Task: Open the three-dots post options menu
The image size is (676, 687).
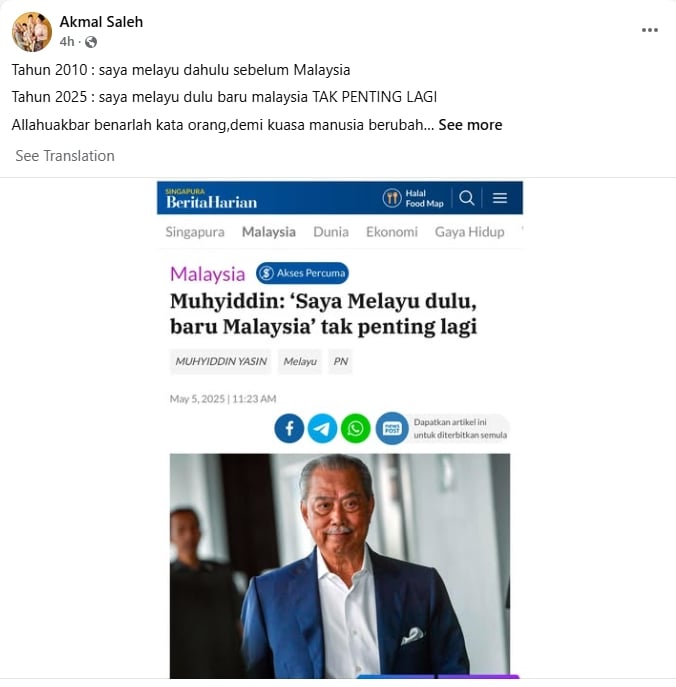Action: [x=650, y=30]
